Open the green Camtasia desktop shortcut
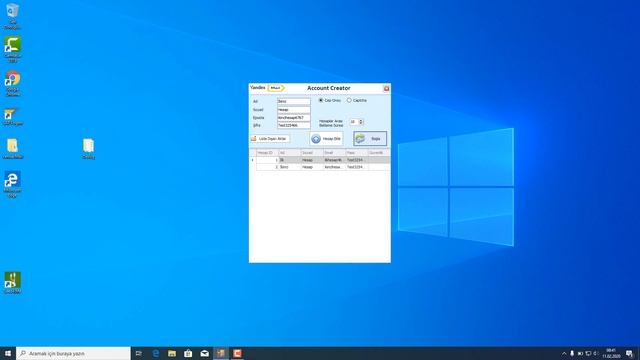The width and height of the screenshot is (640, 360). pyautogui.click(x=12, y=49)
